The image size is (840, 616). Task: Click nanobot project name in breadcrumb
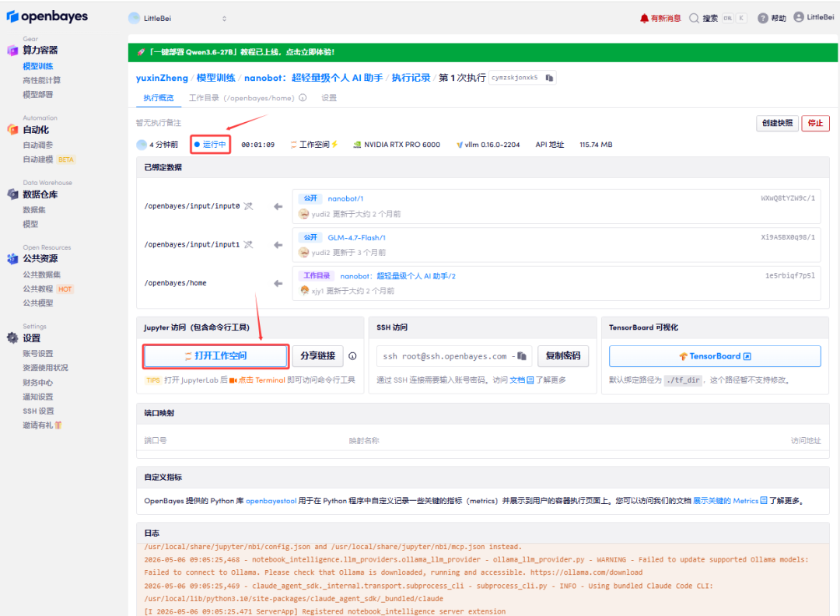[x=313, y=78]
